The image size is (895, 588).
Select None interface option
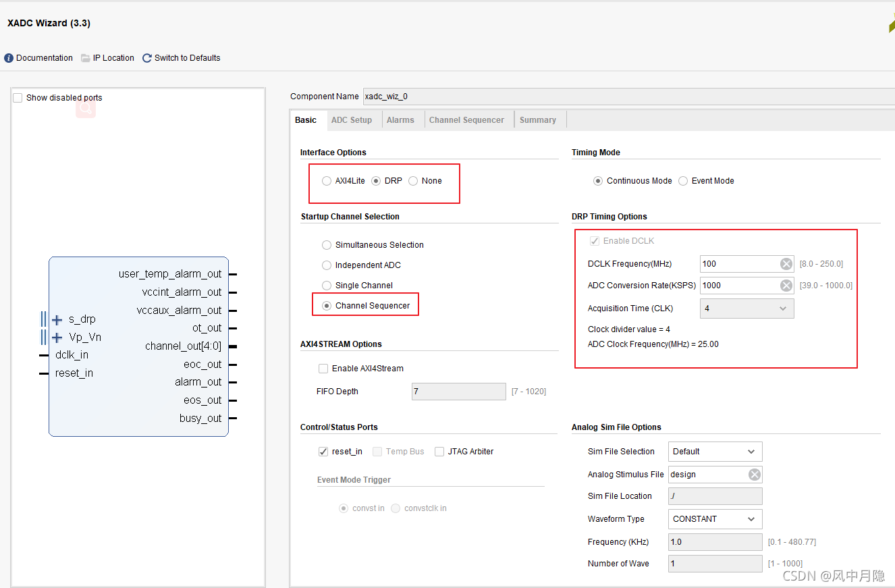413,181
